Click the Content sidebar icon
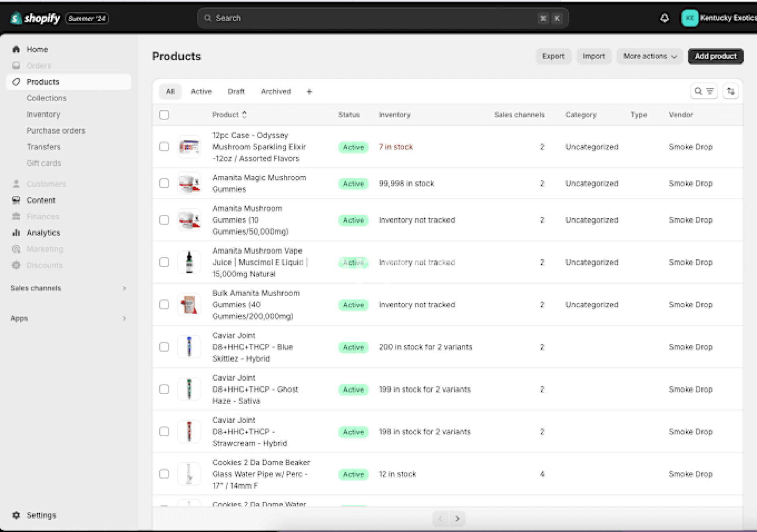The height and width of the screenshot is (532, 757). [x=16, y=200]
